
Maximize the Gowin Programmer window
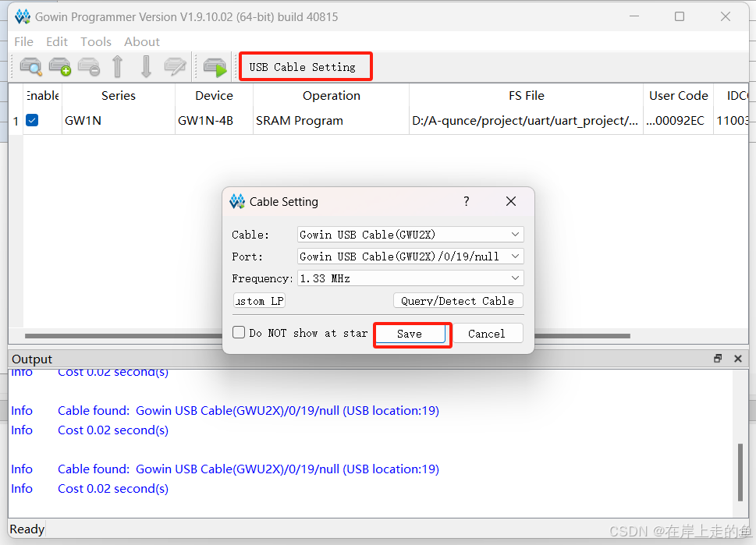(x=680, y=16)
